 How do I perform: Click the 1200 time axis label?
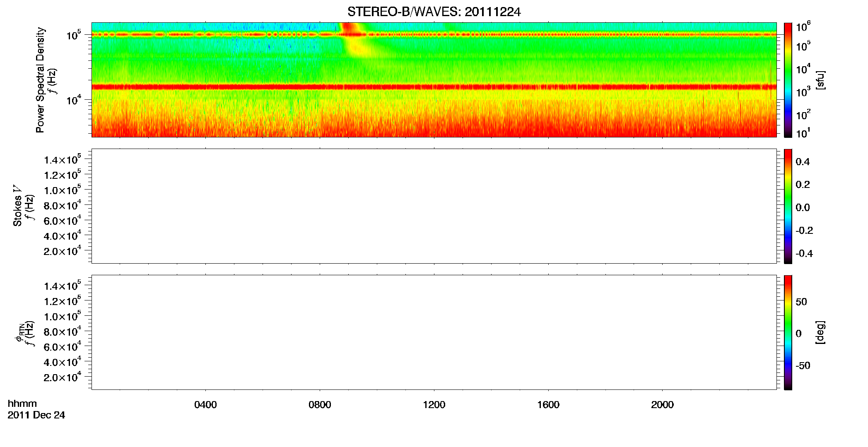pos(434,405)
